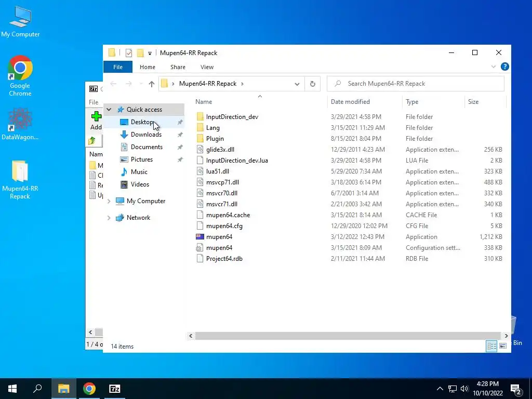The width and height of the screenshot is (532, 399).
Task: Open Google Chrome desktop shortcut
Action: tap(20, 76)
